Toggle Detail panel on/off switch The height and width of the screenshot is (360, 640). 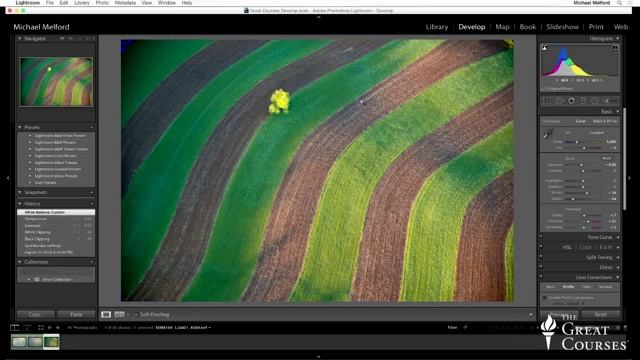[x=541, y=267]
